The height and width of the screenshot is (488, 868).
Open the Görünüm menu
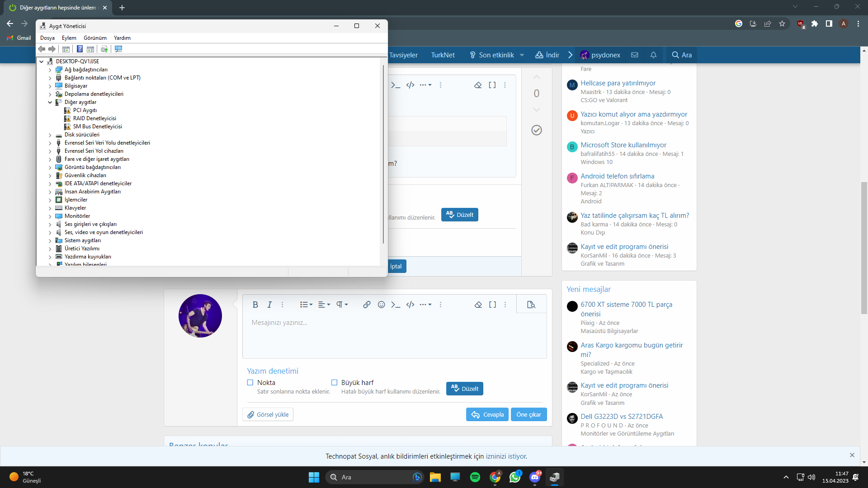(95, 38)
